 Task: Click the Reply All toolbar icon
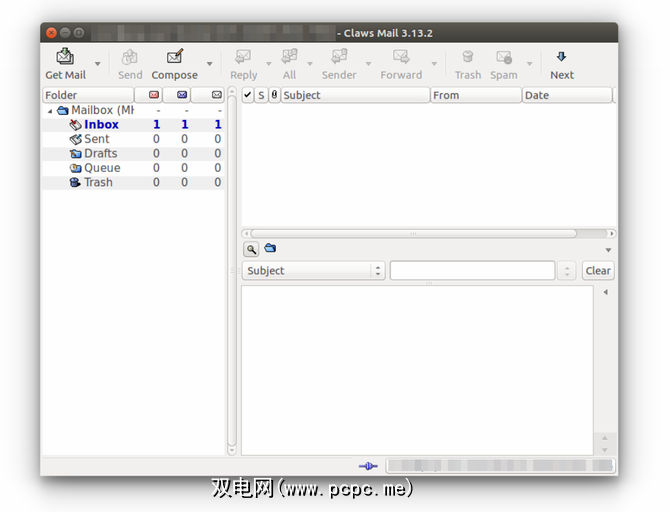pos(289,56)
